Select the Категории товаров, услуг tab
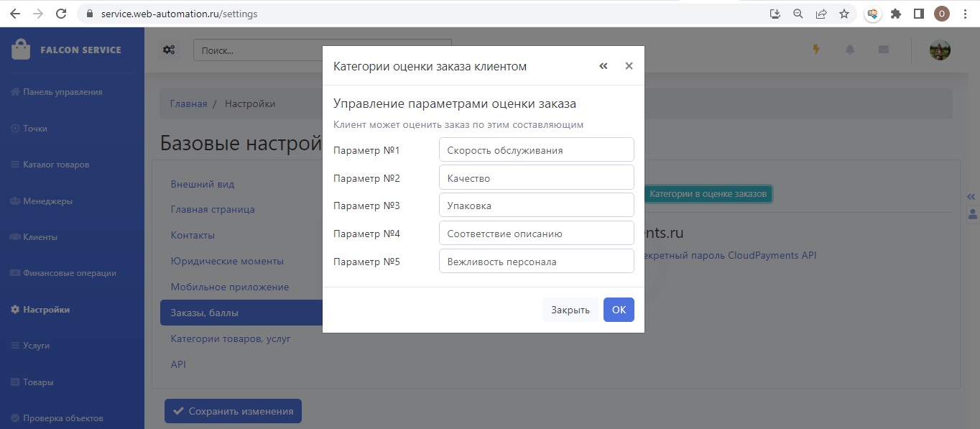Viewport: 980px width, 429px height. [231, 338]
